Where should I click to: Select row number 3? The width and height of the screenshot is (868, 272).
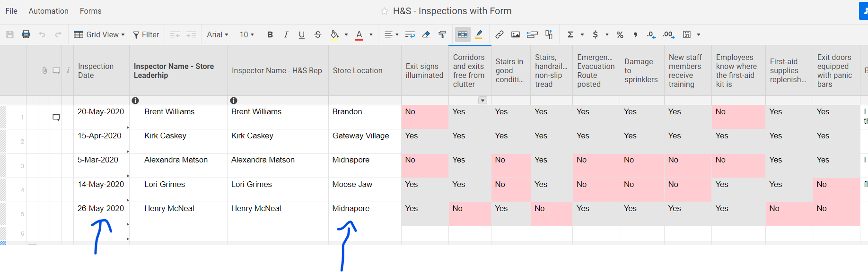(22, 166)
